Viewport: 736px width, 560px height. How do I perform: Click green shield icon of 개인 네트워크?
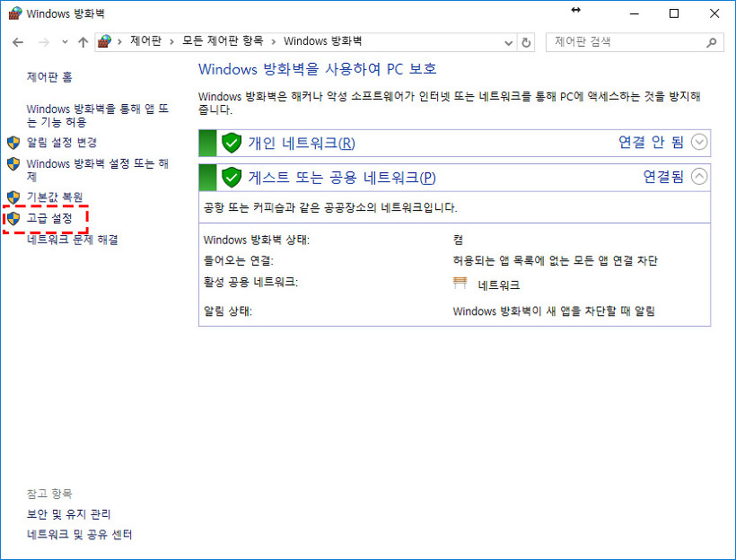pyautogui.click(x=231, y=142)
